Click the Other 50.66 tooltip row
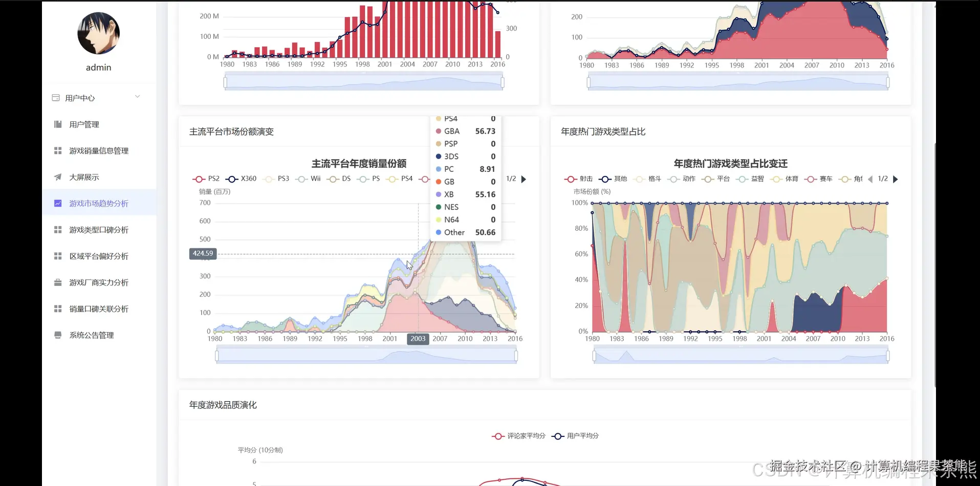Viewport: 980px width, 486px height. pyautogui.click(x=465, y=232)
